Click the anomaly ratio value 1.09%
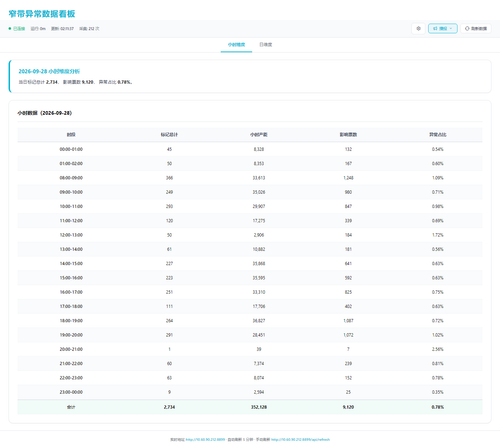 tap(438, 178)
